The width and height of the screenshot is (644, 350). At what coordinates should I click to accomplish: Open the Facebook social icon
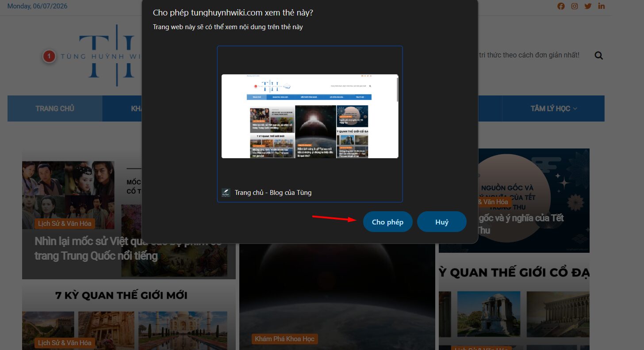click(x=561, y=6)
